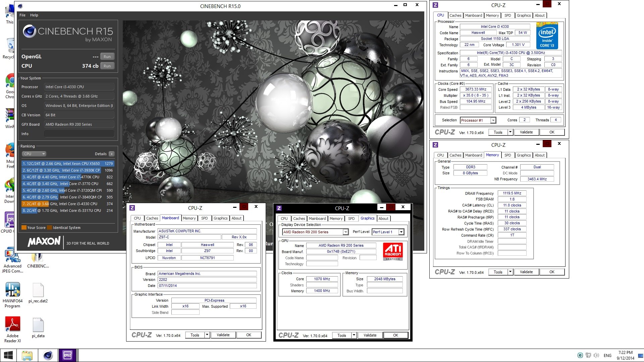Click volume icon in system tray

(x=596, y=355)
